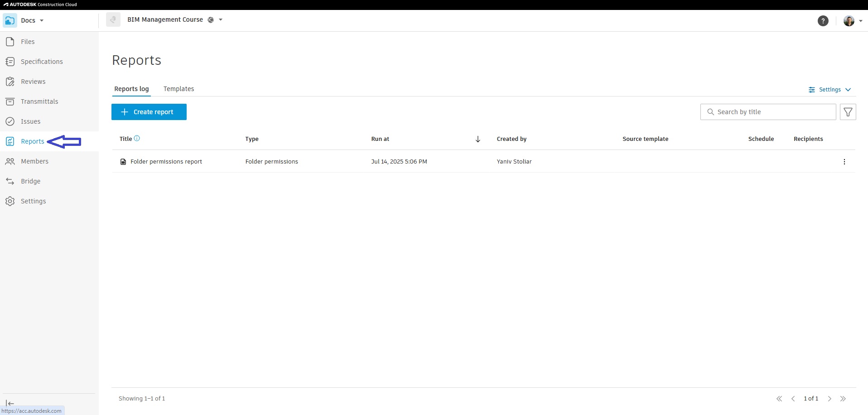Sort by the Title column header
The width and height of the screenshot is (868, 415).
pyautogui.click(x=125, y=139)
